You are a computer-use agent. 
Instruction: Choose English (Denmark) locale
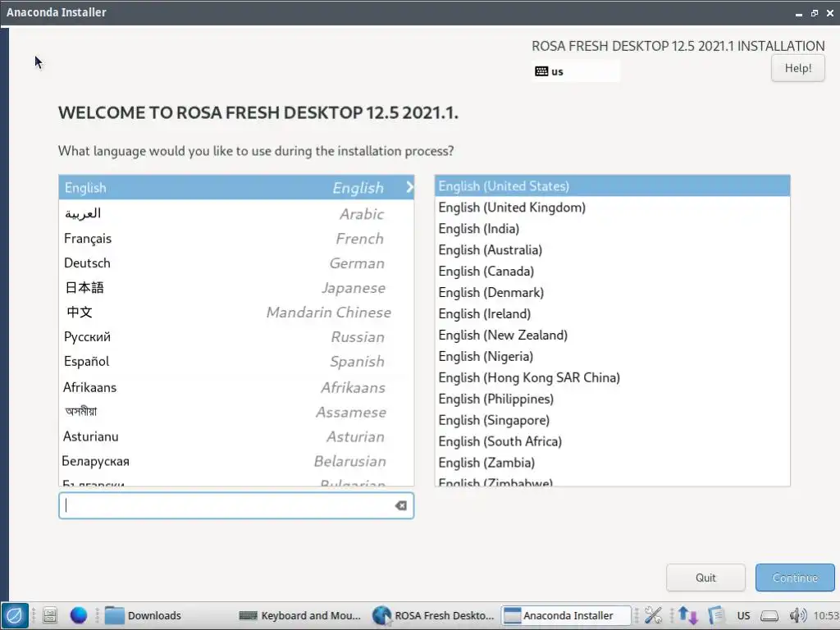(612, 293)
